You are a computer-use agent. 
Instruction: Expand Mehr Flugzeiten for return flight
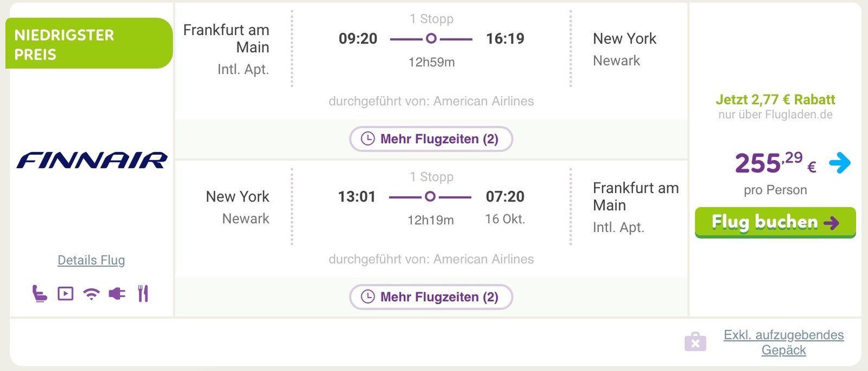click(431, 297)
